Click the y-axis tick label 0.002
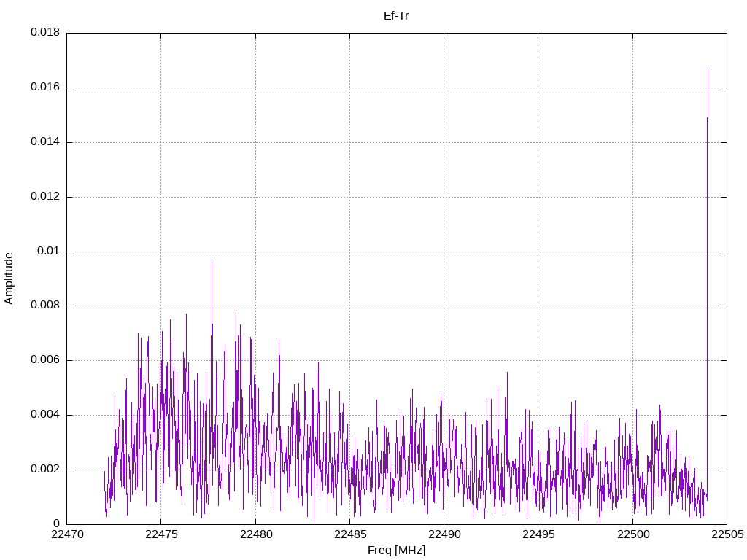This screenshot has height=560, width=747. 45,470
